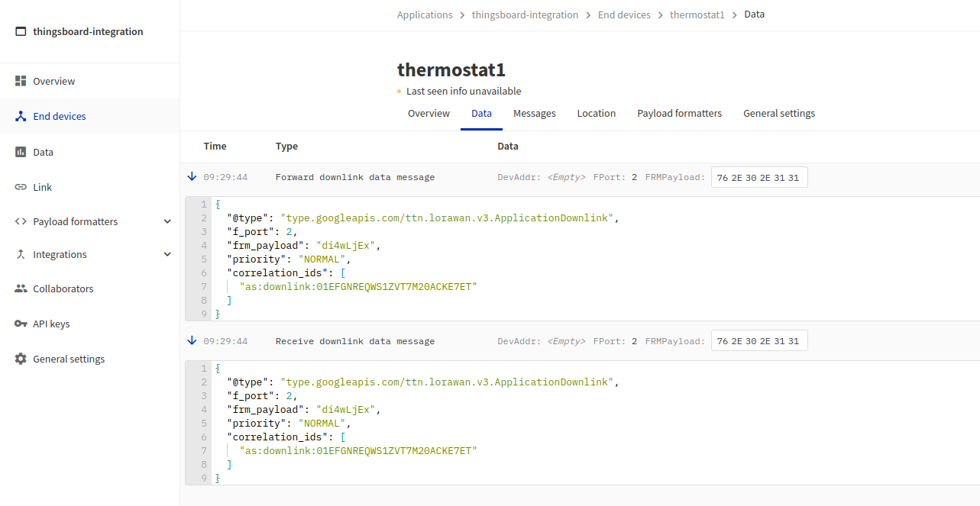
Task: Click the Integrations merge icon
Action: click(21, 254)
